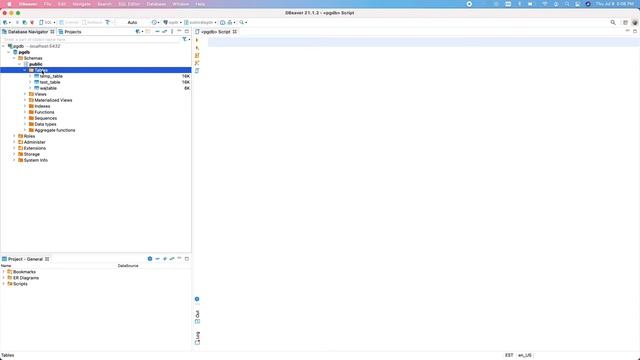Select the ER Diagrams folder

26,278
